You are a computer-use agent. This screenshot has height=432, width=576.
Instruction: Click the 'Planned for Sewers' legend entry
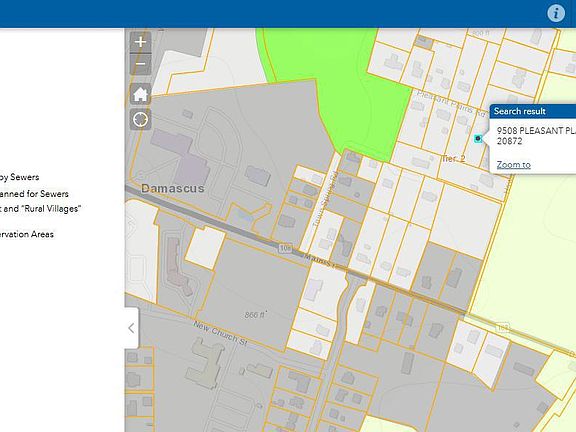(x=34, y=194)
